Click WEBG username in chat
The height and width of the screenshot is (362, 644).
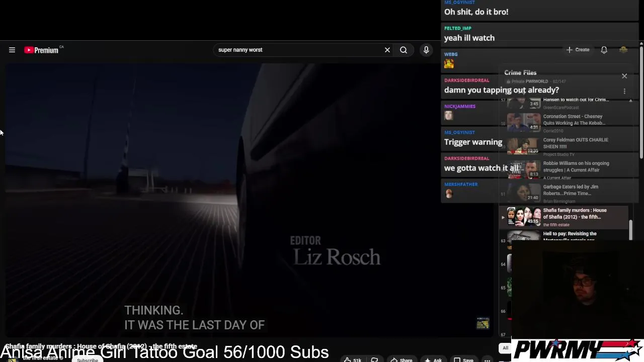coord(451,54)
